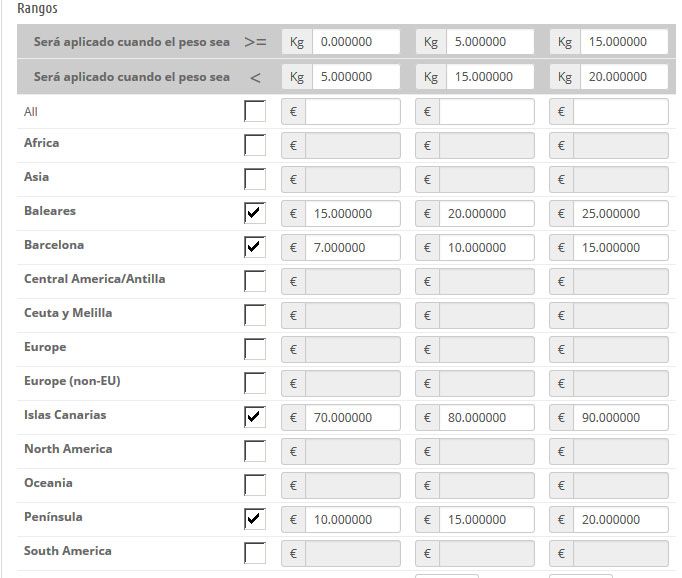Click the Islas Canarias 90.000000 price field
Viewport: 682px width, 578px height.
620,418
